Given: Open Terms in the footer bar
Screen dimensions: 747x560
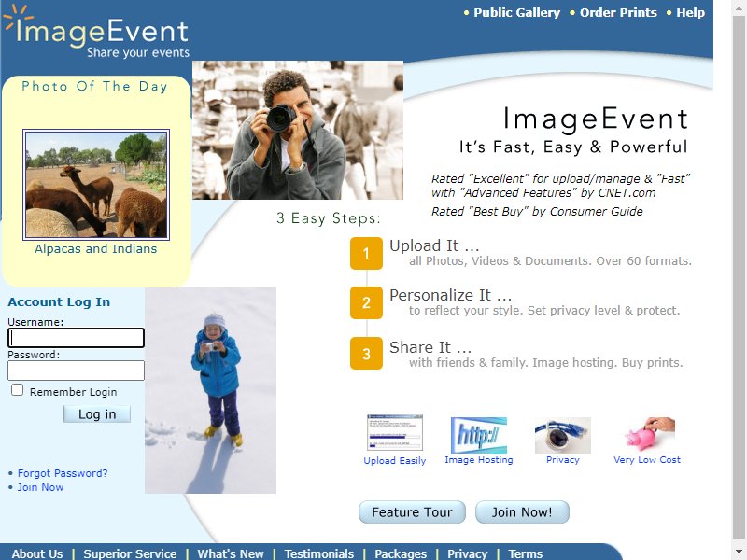Looking at the screenshot, I should coord(525,553).
